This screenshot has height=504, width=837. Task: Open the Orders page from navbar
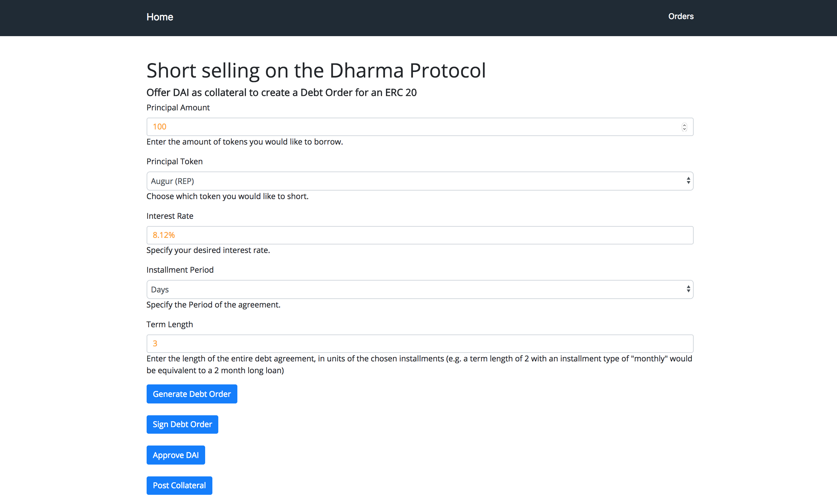click(x=681, y=16)
